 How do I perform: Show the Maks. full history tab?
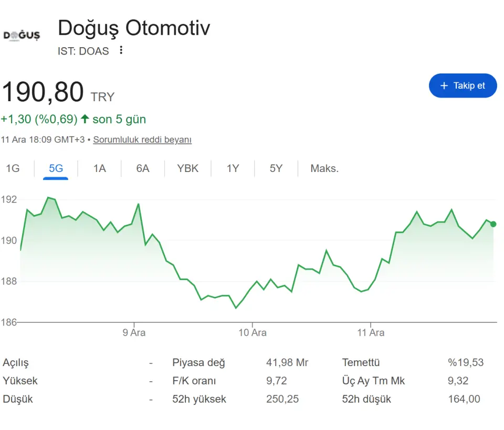[324, 168]
